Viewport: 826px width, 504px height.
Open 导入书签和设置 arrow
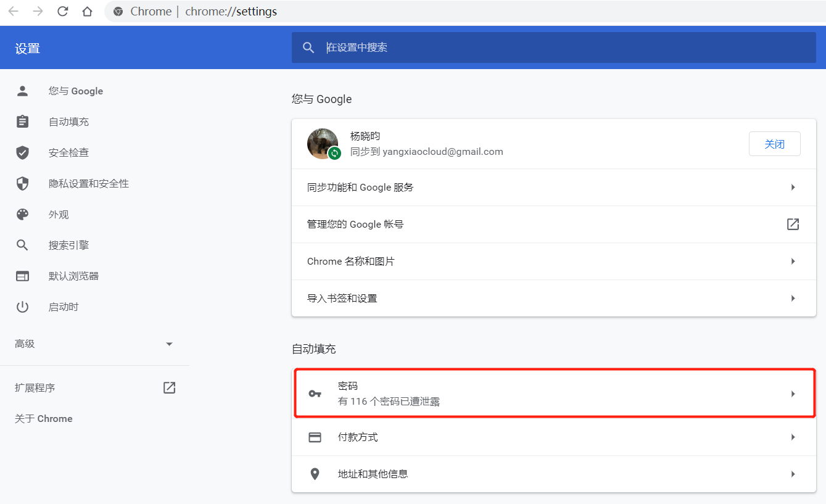[x=793, y=298]
